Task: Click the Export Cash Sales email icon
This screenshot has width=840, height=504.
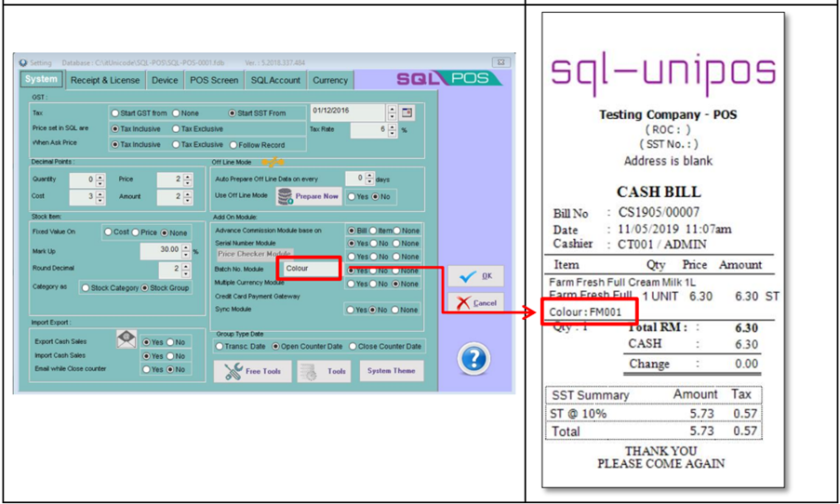Action: [x=127, y=340]
